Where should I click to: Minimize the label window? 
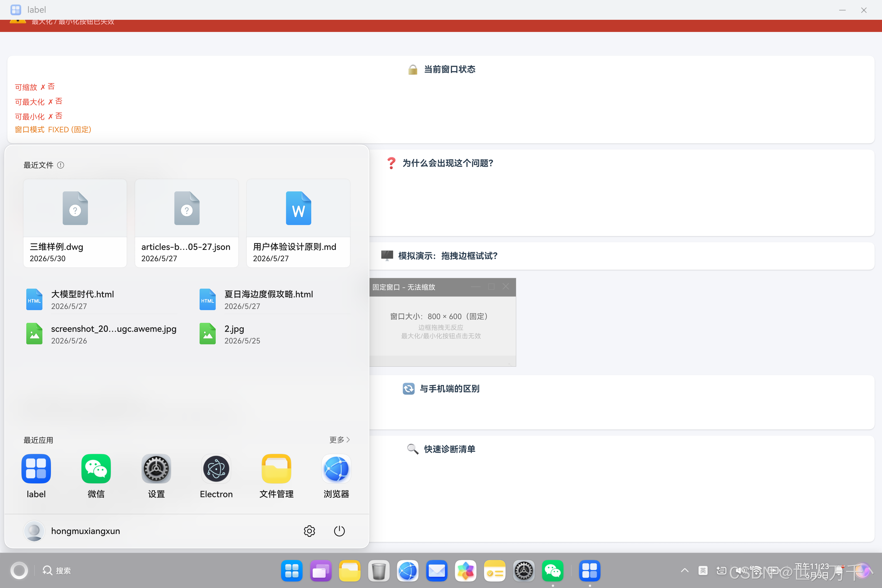842,10
